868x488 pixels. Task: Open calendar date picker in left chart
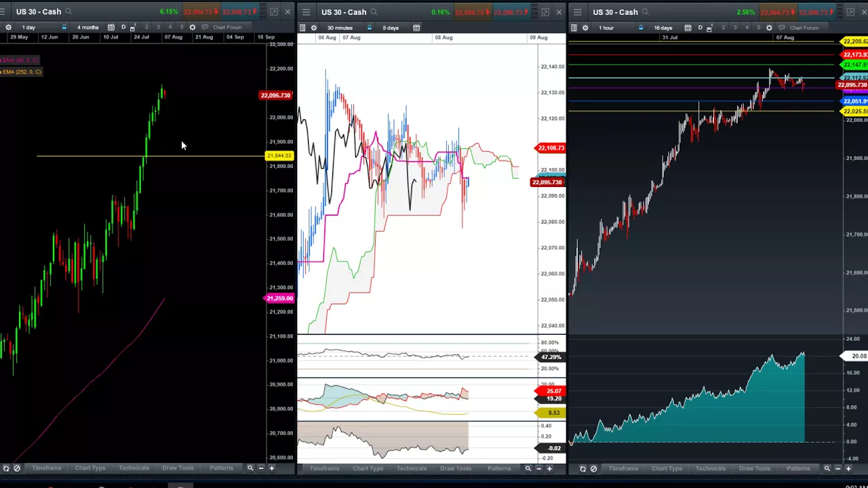[111, 27]
